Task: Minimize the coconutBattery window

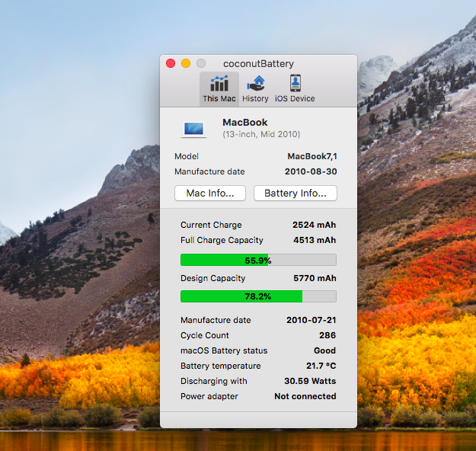Action: point(186,63)
